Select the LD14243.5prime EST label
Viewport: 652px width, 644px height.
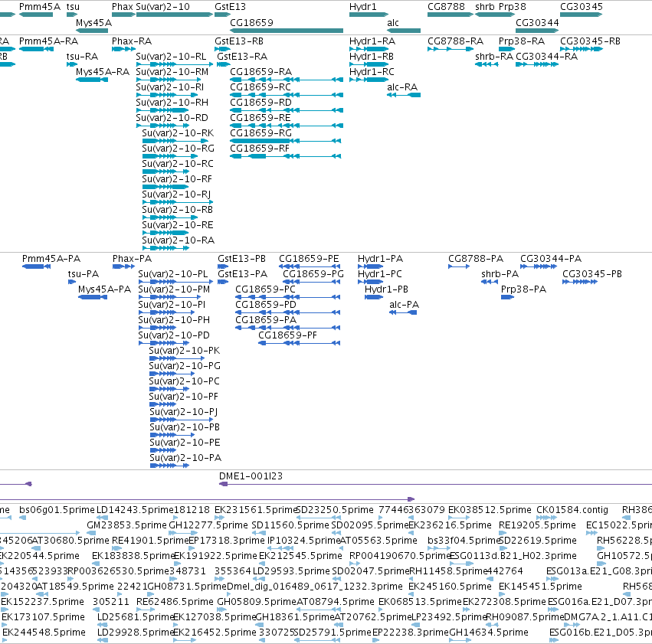point(135,509)
